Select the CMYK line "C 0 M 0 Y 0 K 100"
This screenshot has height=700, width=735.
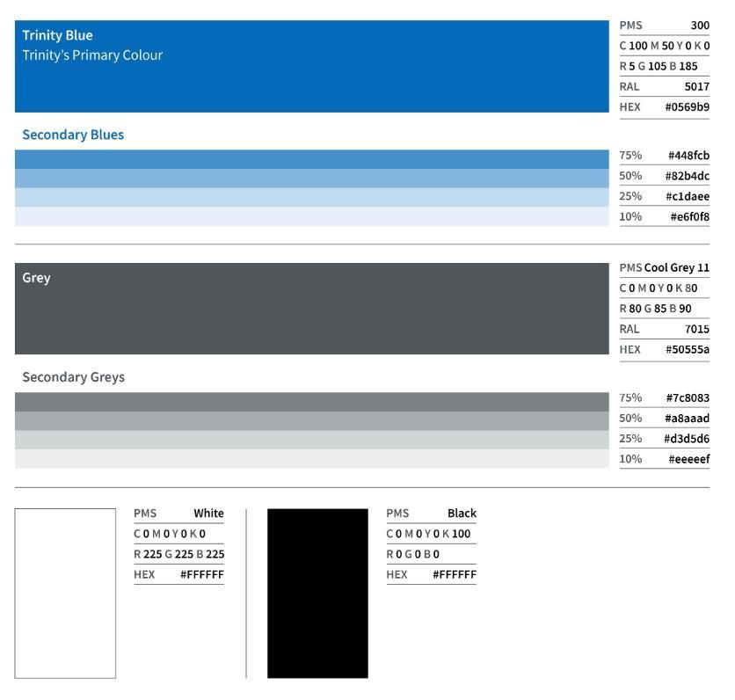(428, 534)
